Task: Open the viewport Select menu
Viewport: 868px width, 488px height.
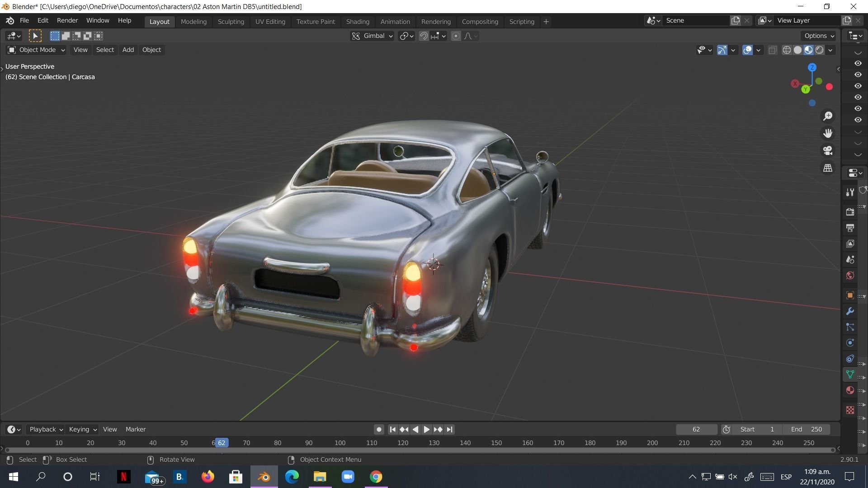Action: tap(105, 50)
